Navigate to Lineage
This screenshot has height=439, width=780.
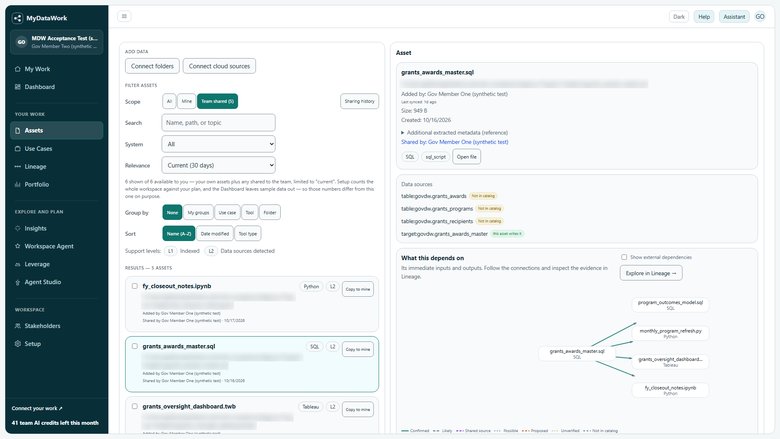[56, 167]
